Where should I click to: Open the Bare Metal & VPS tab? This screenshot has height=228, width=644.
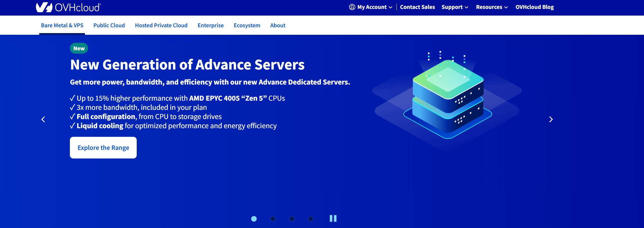coord(62,25)
